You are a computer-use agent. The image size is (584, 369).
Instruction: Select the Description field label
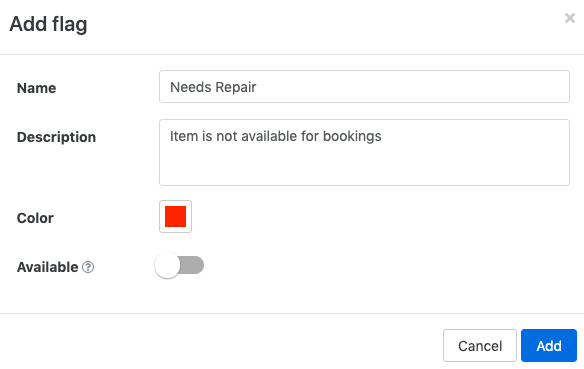56,137
